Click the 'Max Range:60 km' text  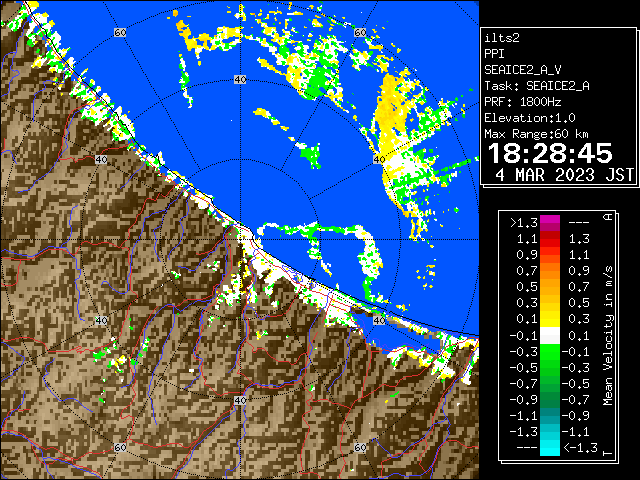[537, 134]
